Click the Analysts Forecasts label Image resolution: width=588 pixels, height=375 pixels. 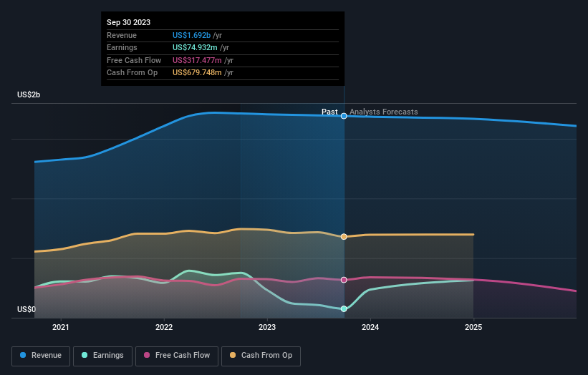pos(384,112)
